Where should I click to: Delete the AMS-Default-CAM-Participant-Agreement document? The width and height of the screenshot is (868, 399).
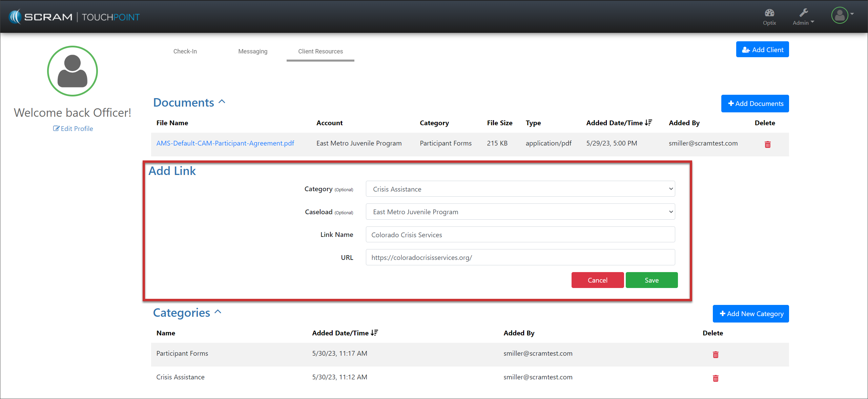(767, 145)
